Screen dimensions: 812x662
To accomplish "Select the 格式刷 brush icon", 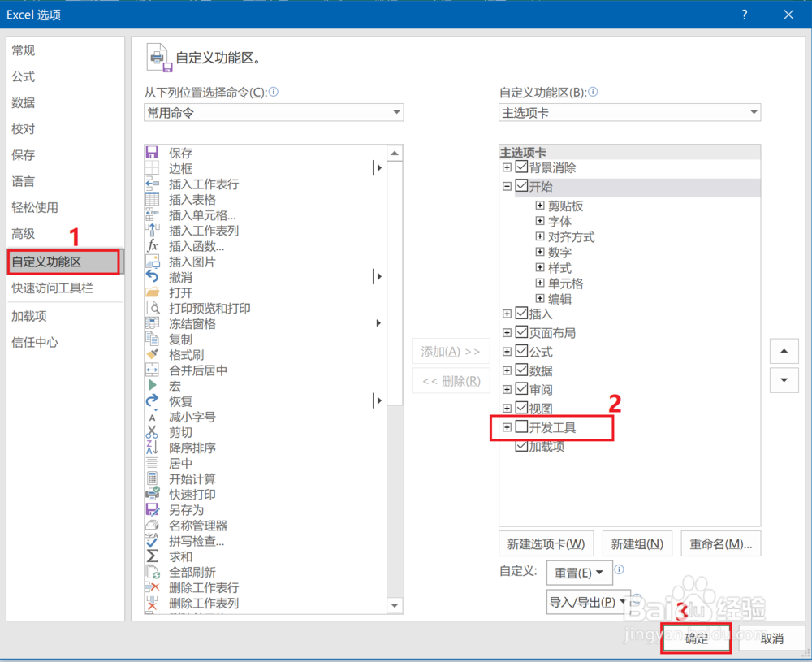I will [152, 354].
